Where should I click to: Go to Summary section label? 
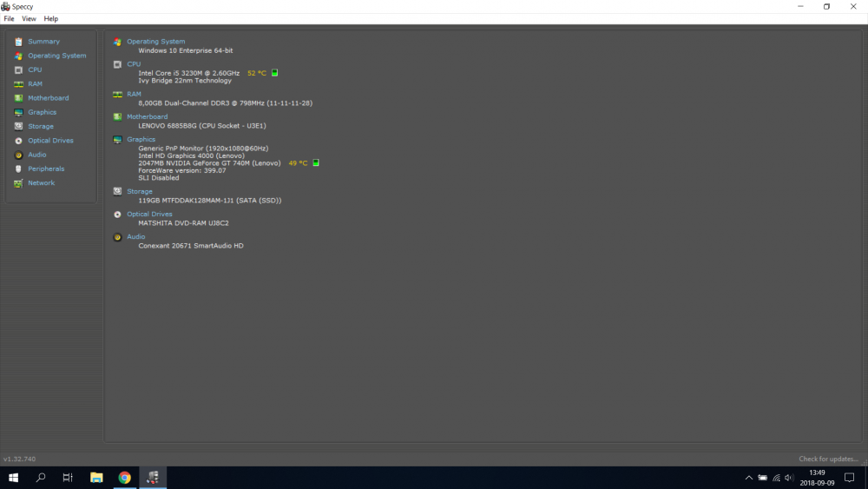[43, 42]
